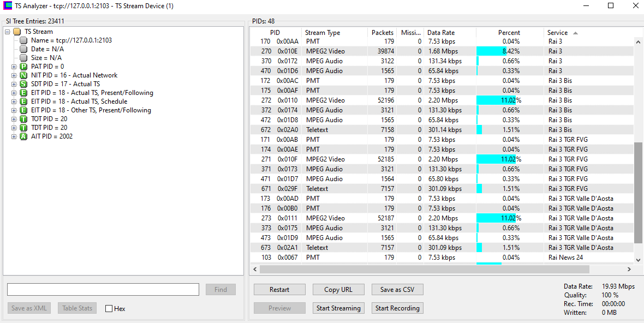644x323 pixels.
Task: Click the green A icon for AIT
Action: 23,136
